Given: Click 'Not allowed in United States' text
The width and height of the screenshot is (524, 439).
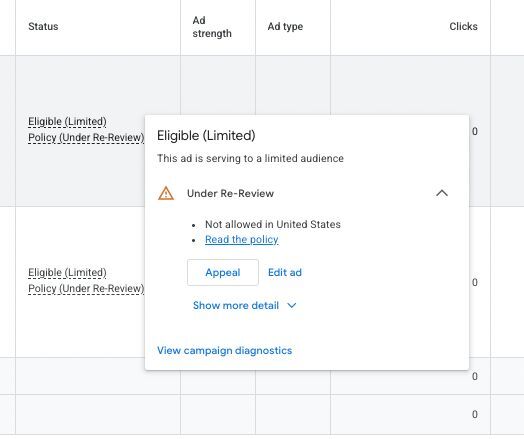Looking at the screenshot, I should 273,224.
